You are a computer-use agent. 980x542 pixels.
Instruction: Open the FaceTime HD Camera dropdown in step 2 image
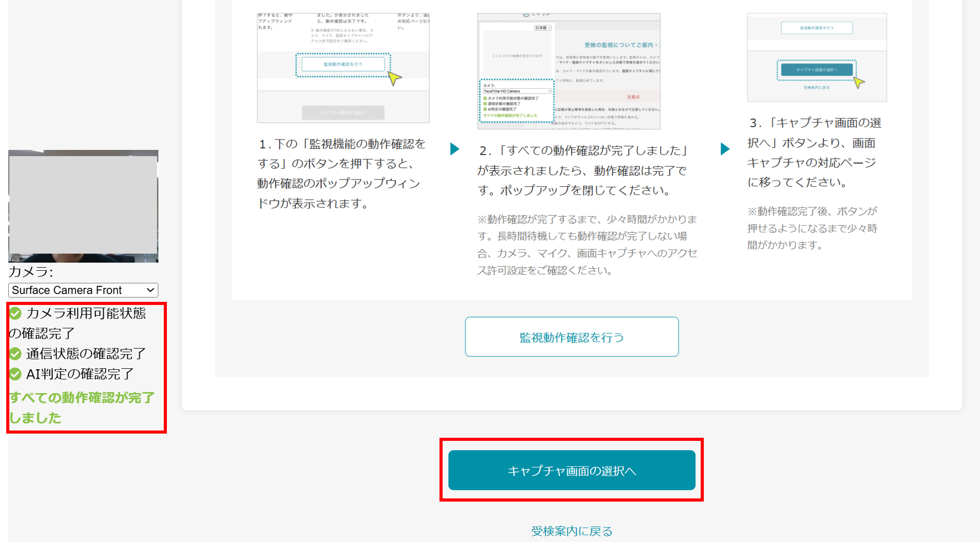516,91
